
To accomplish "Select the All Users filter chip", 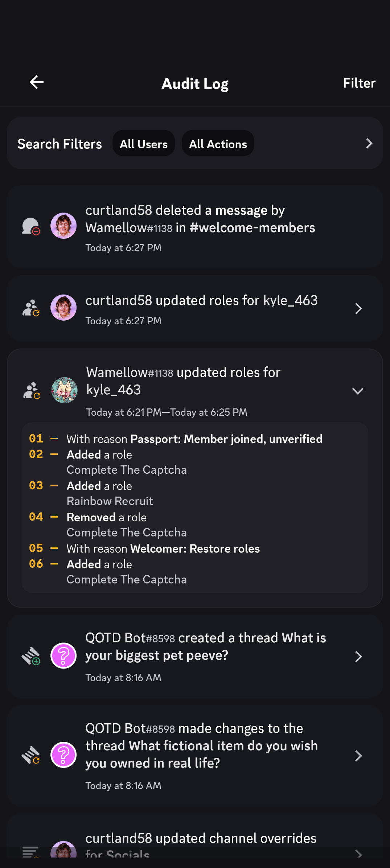I will pos(144,144).
